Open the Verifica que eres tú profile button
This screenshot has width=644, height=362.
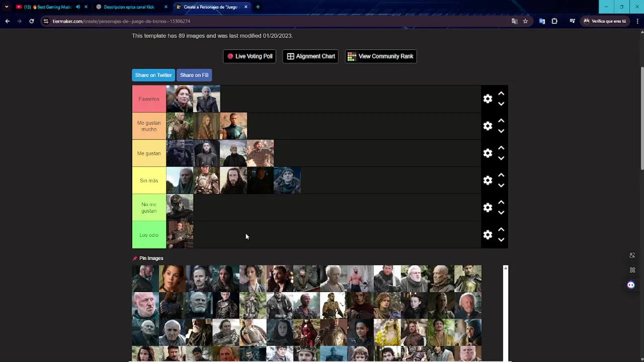tap(605, 21)
